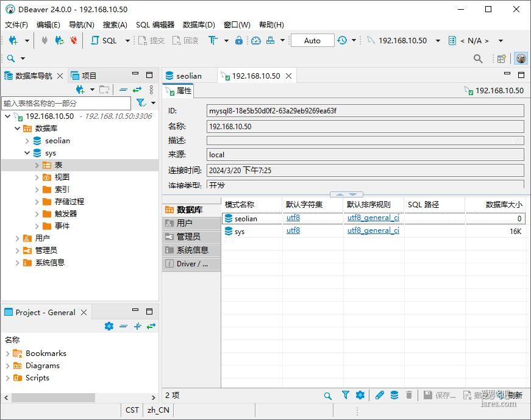The width and height of the screenshot is (531, 420).
Task: Click the Project panel settings gear
Action: (109, 326)
